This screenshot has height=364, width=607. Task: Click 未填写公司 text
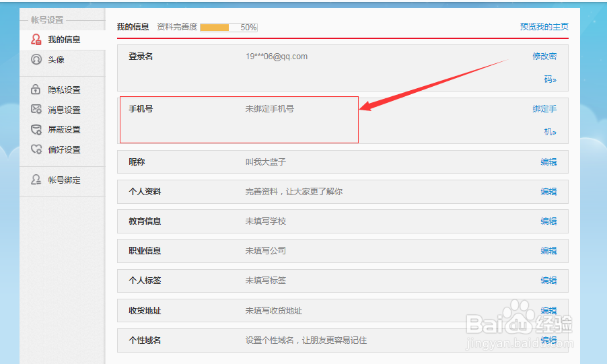[x=266, y=250]
